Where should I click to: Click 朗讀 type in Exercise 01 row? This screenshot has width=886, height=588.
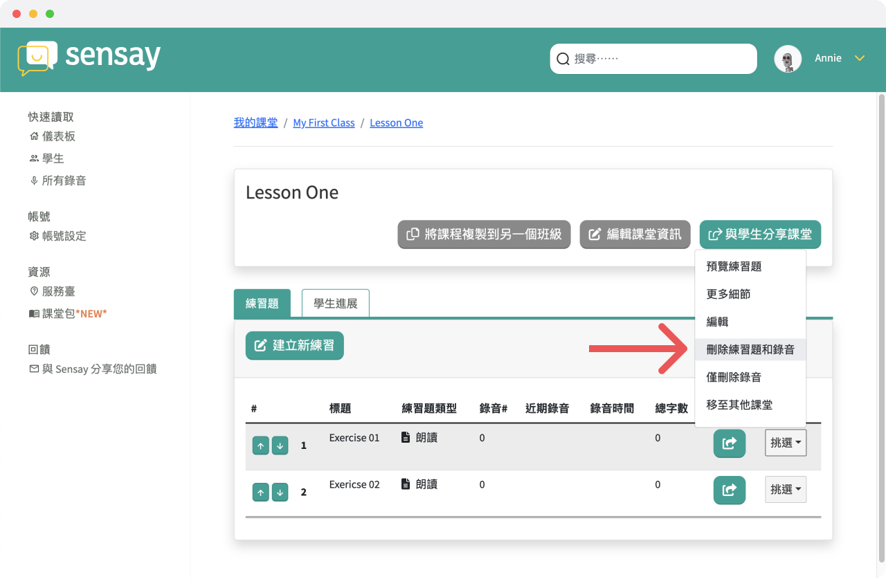coord(419,438)
